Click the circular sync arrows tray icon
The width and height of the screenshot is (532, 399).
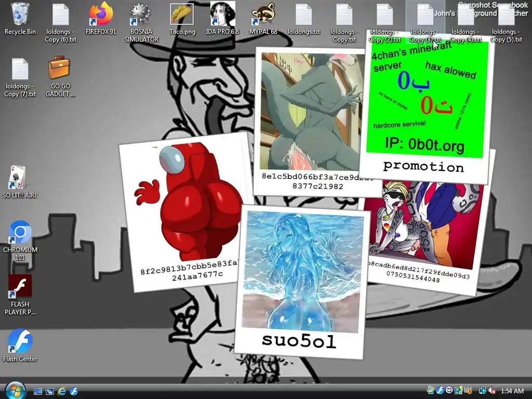449,391
